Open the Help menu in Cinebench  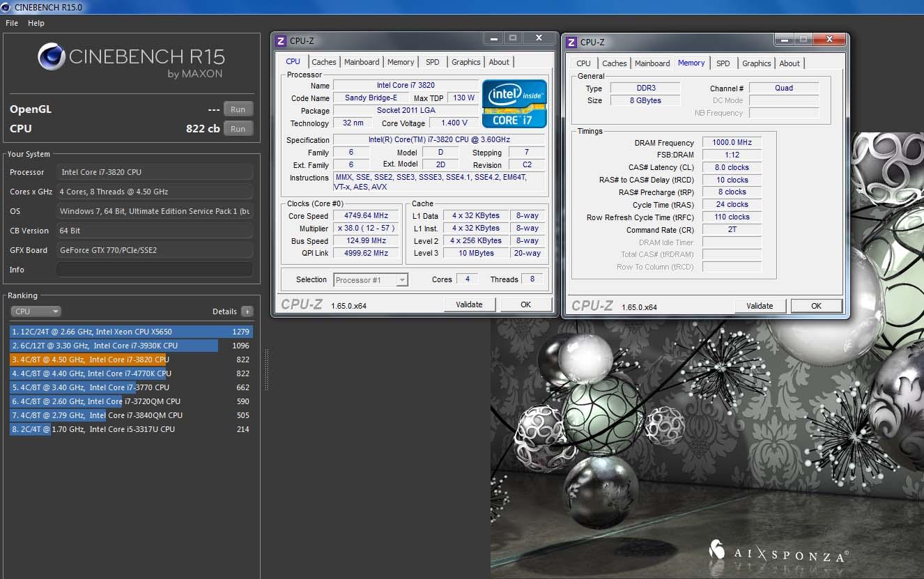36,23
